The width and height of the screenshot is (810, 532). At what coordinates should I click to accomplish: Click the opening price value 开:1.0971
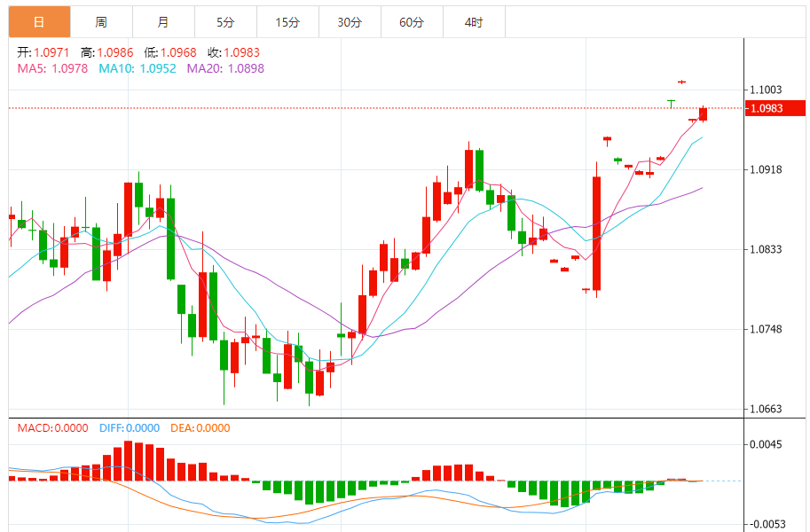pyautogui.click(x=43, y=52)
